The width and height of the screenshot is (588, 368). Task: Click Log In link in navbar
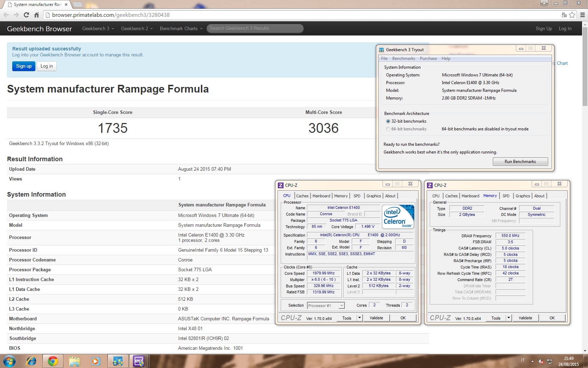pos(565,28)
